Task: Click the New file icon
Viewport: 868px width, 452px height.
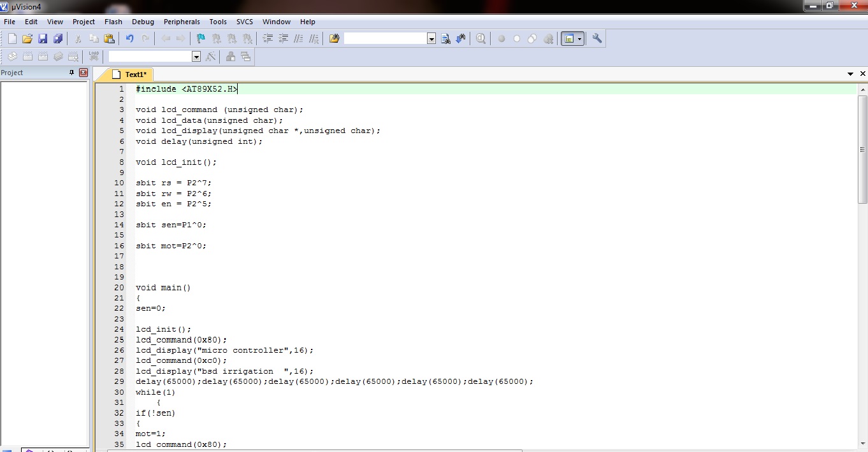Action: coord(12,39)
